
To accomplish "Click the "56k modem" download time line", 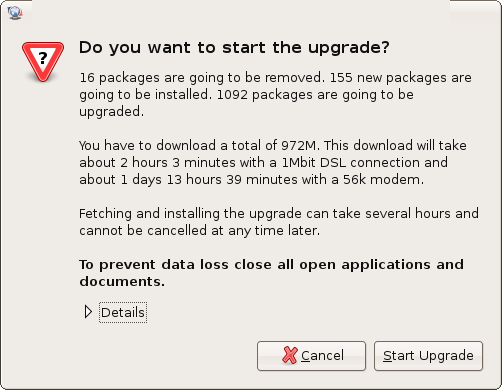I will [x=251, y=180].
